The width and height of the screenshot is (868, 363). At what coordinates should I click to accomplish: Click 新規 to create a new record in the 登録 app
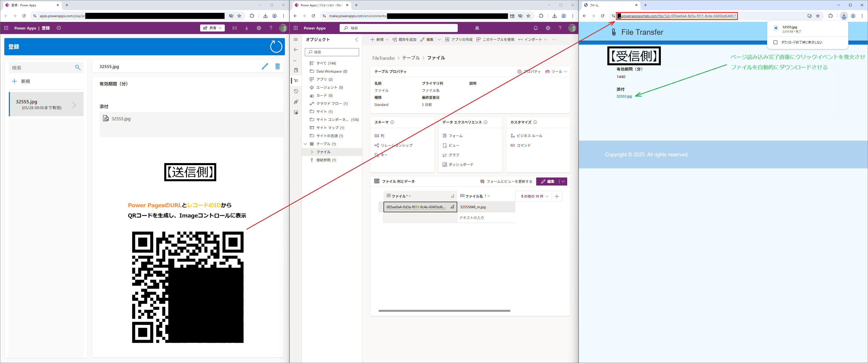pyautogui.click(x=21, y=81)
